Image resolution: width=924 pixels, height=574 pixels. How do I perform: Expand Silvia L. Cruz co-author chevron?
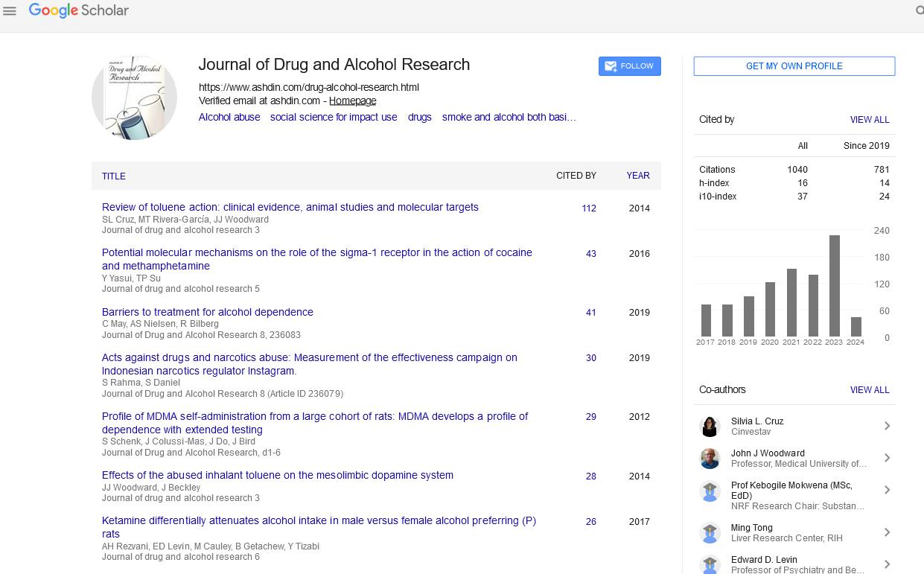[x=887, y=426]
